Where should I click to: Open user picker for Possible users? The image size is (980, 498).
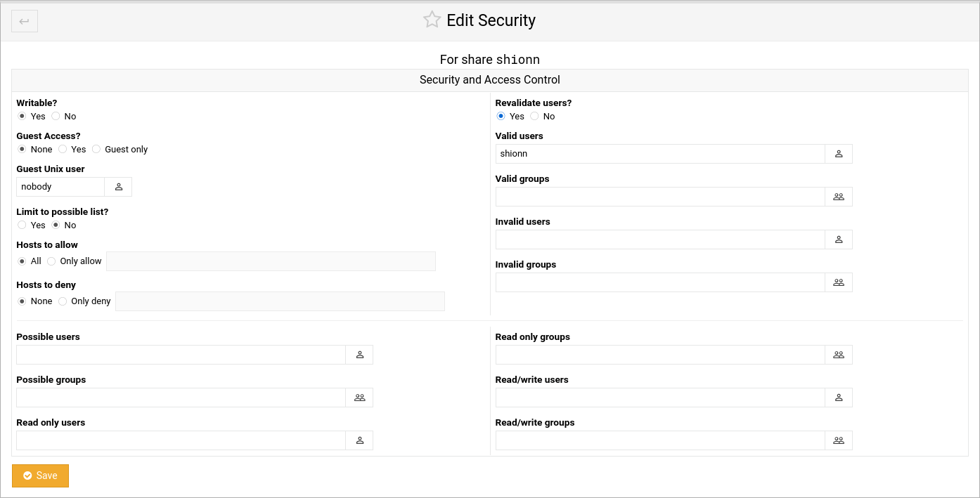359,355
